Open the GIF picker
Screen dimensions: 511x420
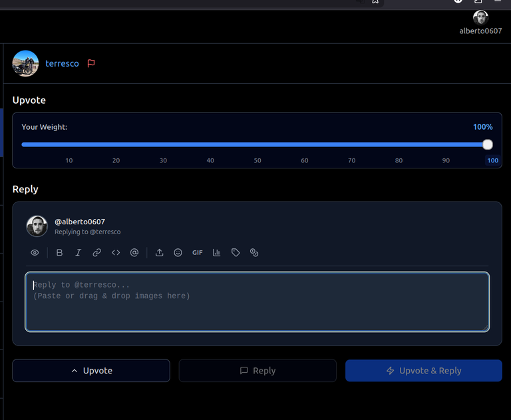tap(197, 253)
